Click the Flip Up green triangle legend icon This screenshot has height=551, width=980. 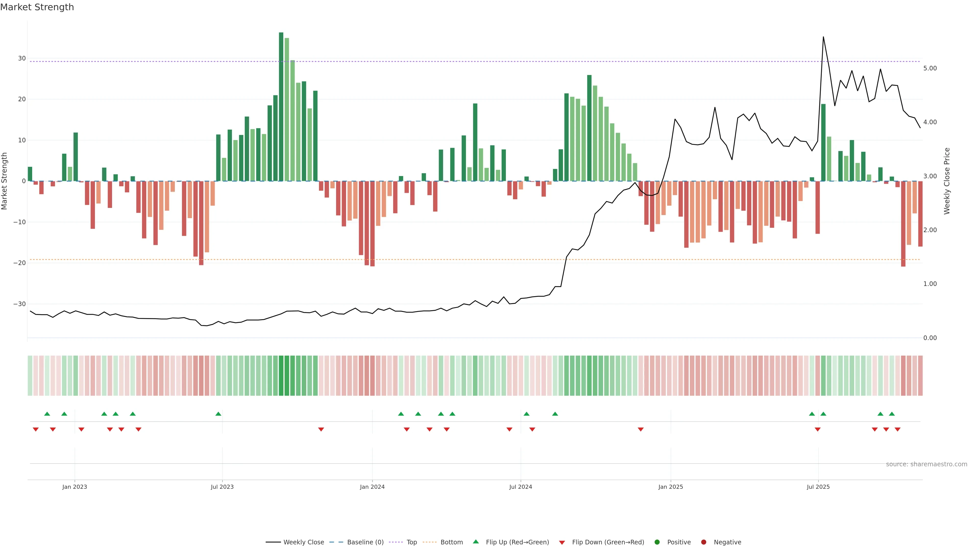[x=475, y=542]
